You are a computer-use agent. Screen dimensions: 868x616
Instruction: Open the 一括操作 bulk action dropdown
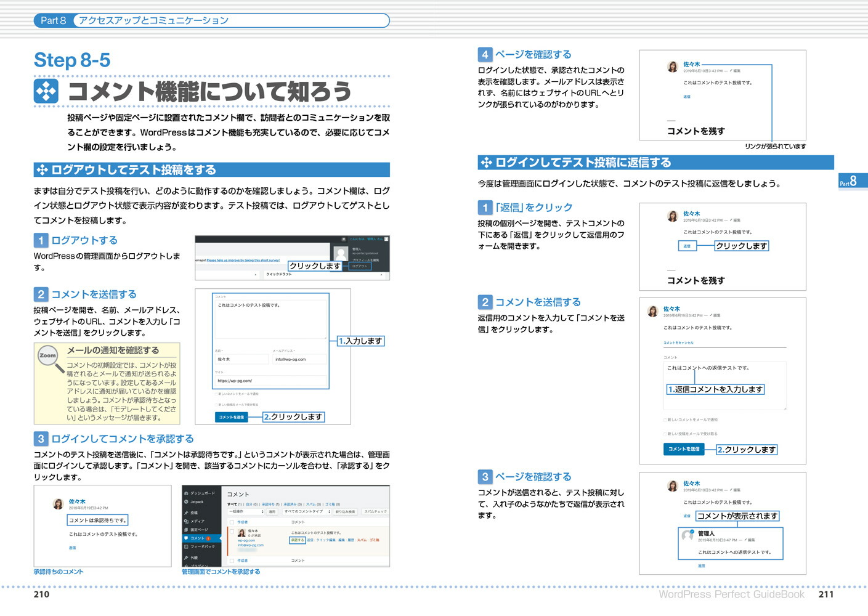tap(246, 511)
